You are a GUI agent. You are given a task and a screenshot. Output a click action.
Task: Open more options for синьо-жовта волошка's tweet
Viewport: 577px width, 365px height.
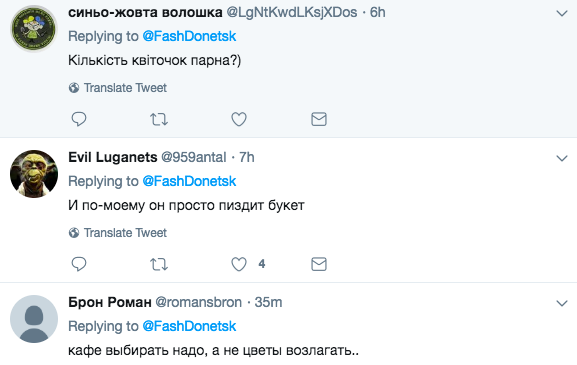pos(562,14)
